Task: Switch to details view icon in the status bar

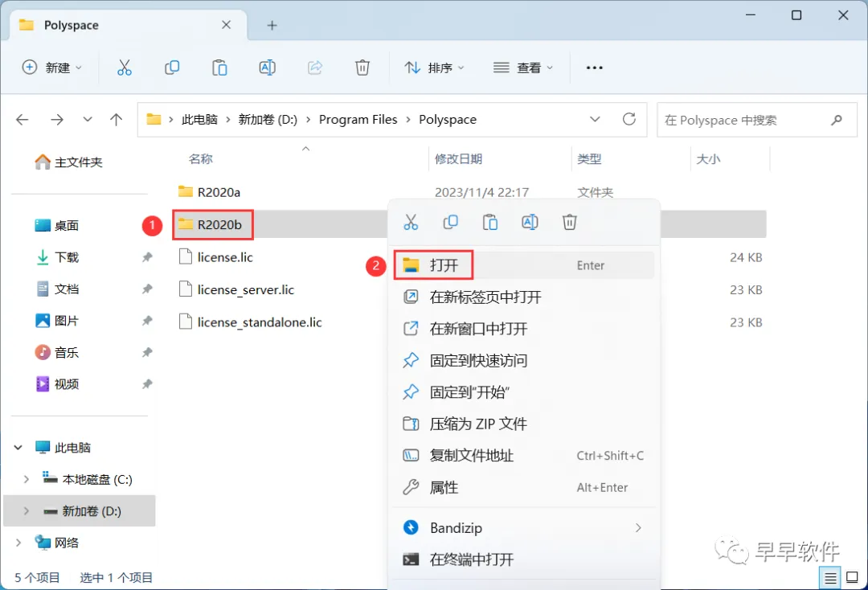Action: [830, 578]
